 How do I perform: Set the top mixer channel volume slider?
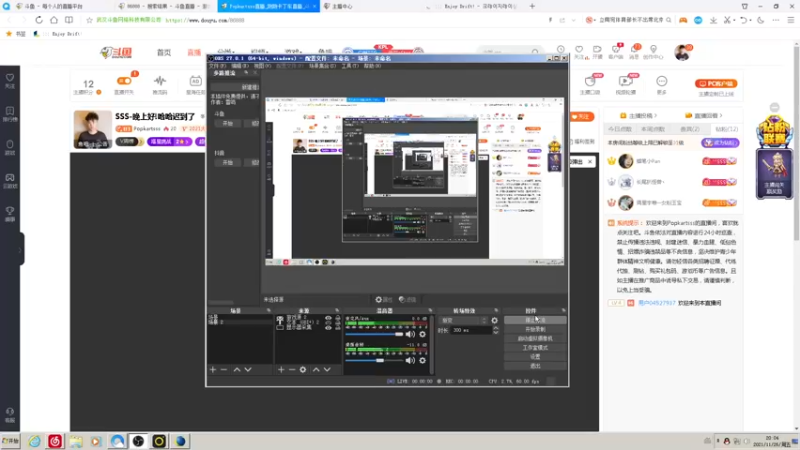tap(374, 334)
